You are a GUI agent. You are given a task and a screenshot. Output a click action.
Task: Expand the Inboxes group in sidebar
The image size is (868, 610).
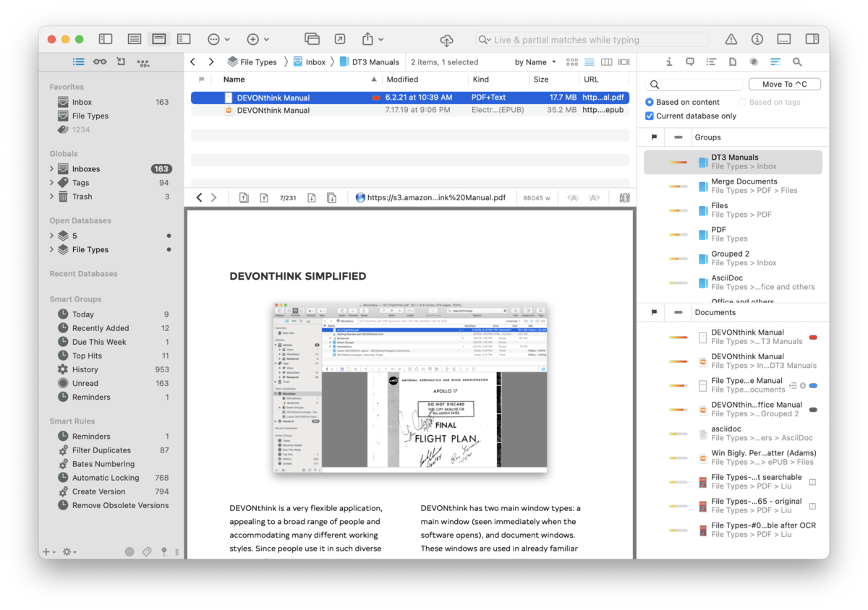coord(52,169)
